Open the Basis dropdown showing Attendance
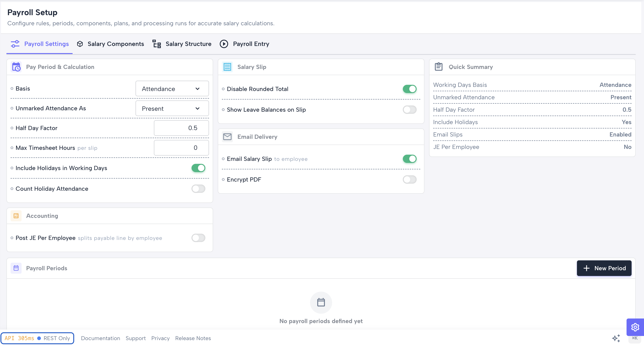644x347 pixels. tap(172, 88)
